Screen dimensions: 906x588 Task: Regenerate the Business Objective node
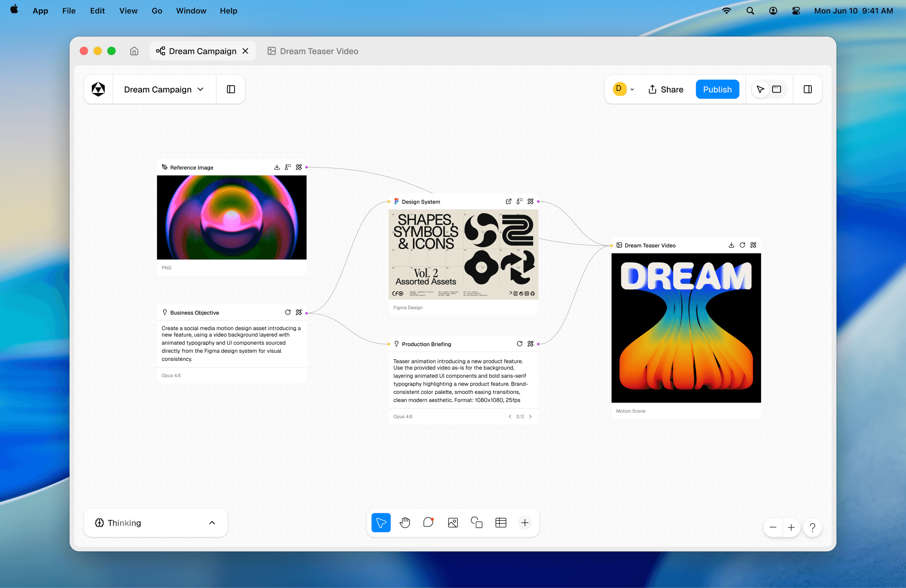click(288, 312)
